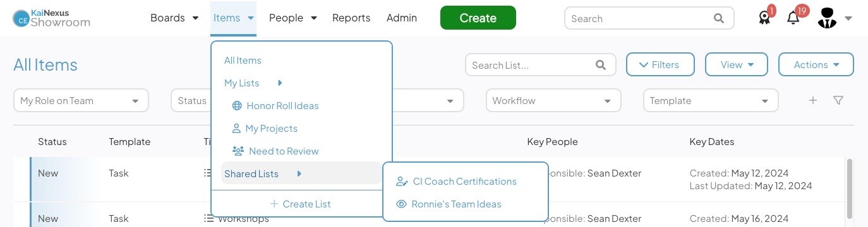Click the Search List magnifier icon
The image size is (868, 227).
point(601,65)
